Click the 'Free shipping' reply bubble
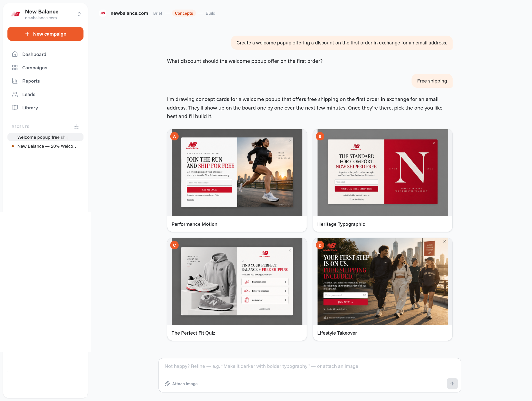 [x=432, y=81]
